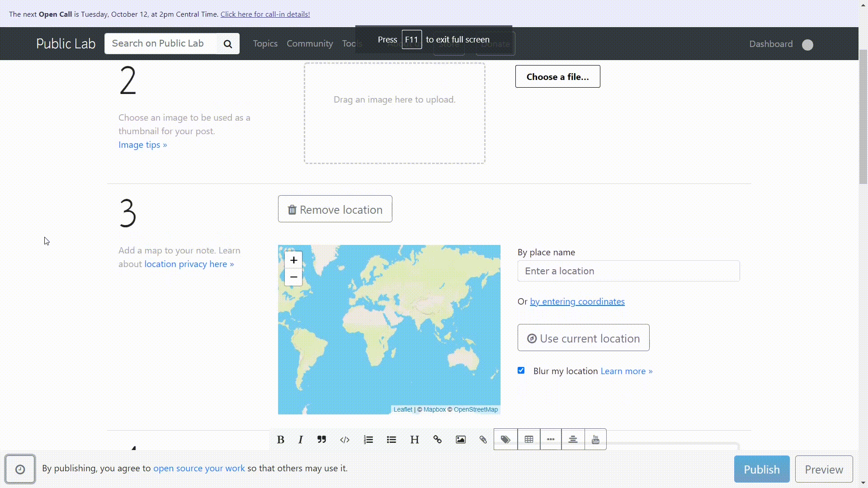868x488 pixels.
Task: Enable the Use current location button
Action: tap(583, 338)
